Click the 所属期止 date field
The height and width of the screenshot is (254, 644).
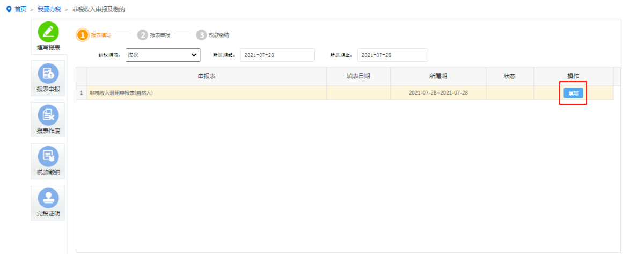(392, 55)
